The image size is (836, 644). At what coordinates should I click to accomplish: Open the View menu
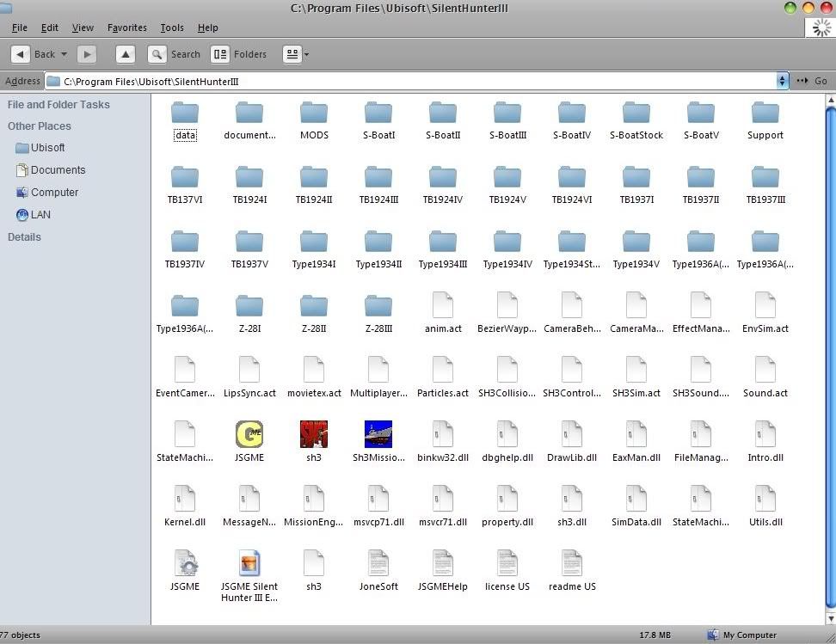[83, 28]
